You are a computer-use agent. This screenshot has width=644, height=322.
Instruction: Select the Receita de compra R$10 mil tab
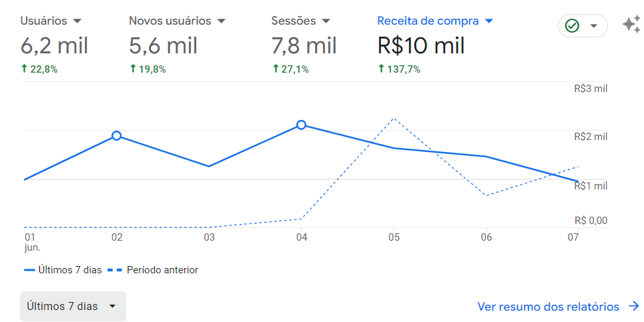point(421,45)
